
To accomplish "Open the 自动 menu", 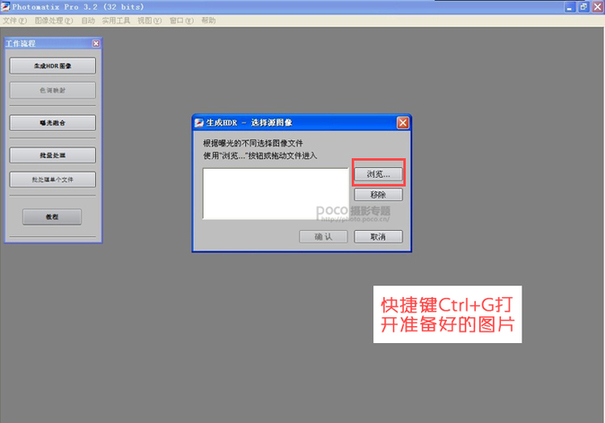I will (88, 20).
